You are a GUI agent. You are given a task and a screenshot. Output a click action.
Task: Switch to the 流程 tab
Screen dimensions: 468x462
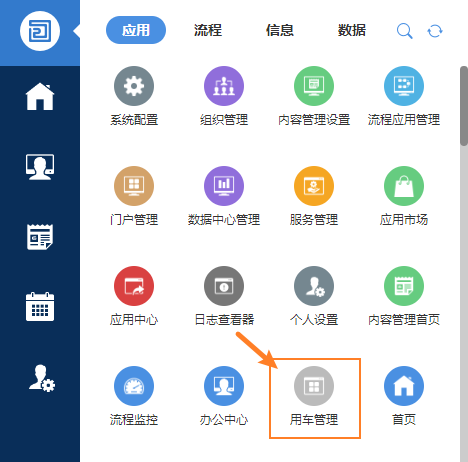coord(208,30)
